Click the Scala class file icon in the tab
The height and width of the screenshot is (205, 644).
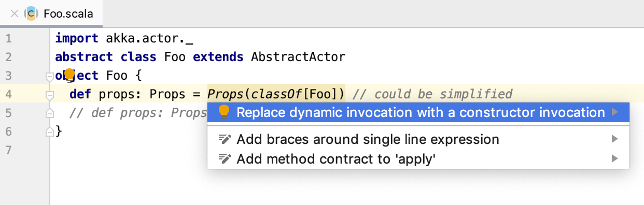(x=32, y=14)
